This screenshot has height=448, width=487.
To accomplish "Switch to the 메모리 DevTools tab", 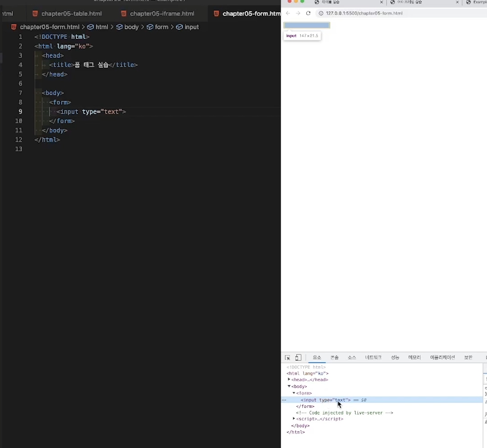I will point(415,358).
